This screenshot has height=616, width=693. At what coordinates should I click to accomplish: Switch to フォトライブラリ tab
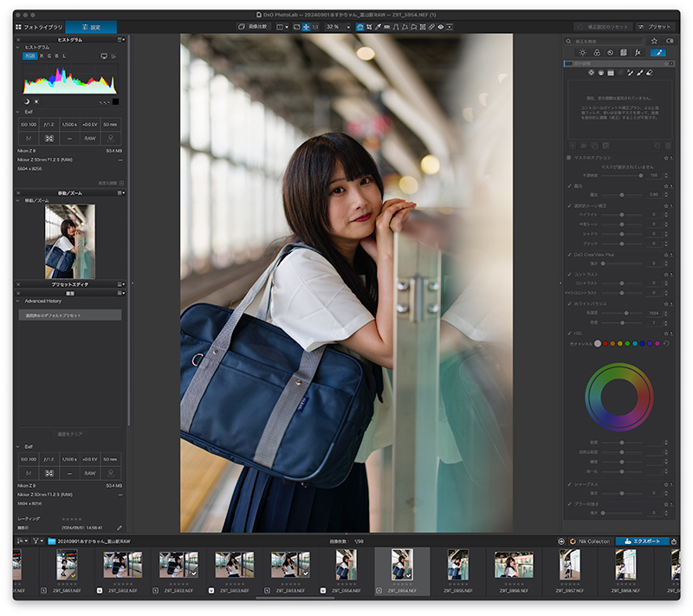coord(39,27)
